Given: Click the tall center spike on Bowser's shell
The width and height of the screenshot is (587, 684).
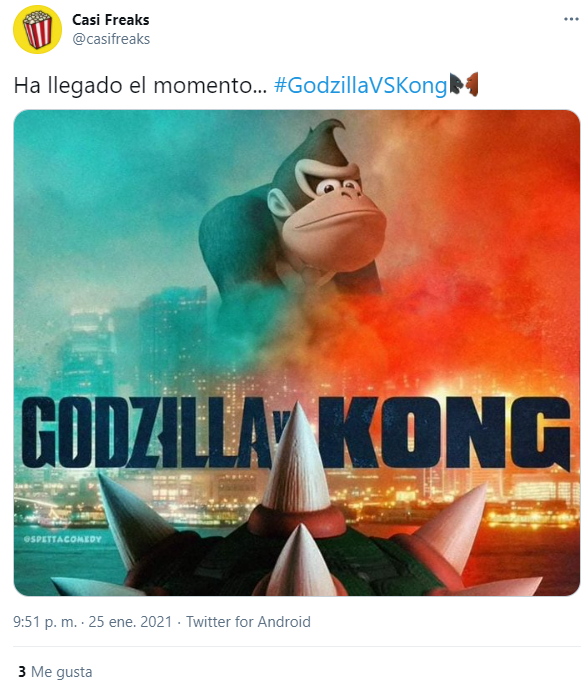Looking at the screenshot, I should (297, 458).
